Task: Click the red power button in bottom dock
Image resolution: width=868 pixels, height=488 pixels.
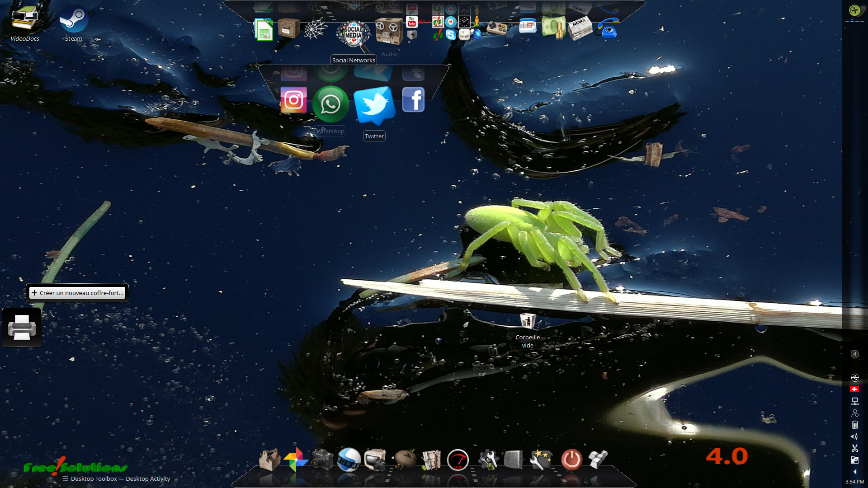Action: tap(571, 460)
